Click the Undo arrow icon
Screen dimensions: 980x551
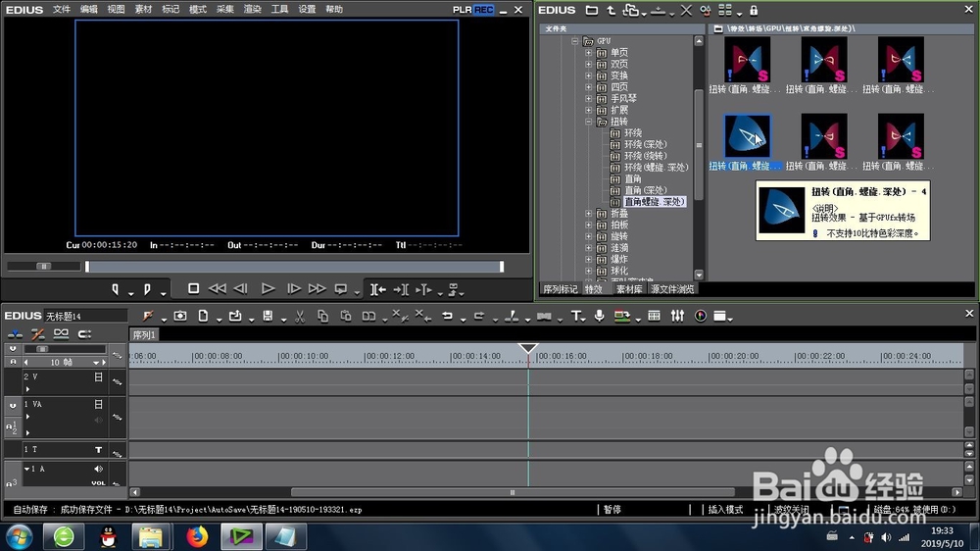447,317
